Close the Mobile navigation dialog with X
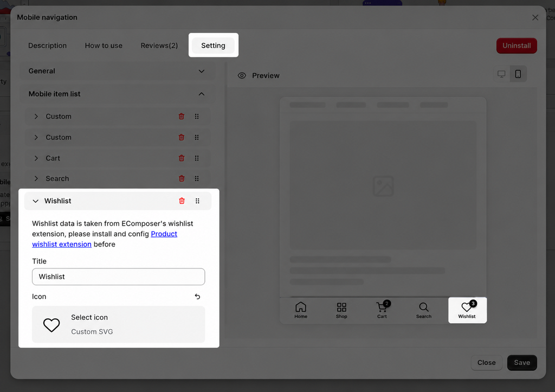The width and height of the screenshot is (555, 392). coord(535,17)
